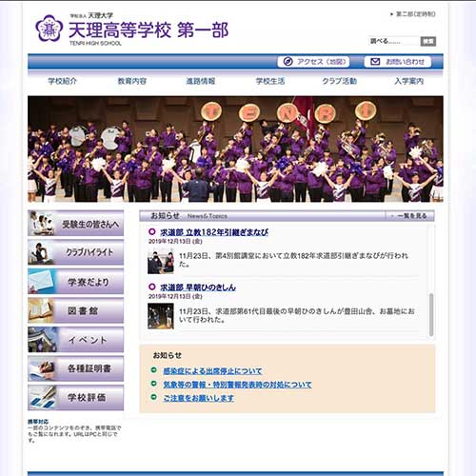Select 入学案内 in navigation menu
Viewport: 476px width, 476px height.
(x=409, y=81)
